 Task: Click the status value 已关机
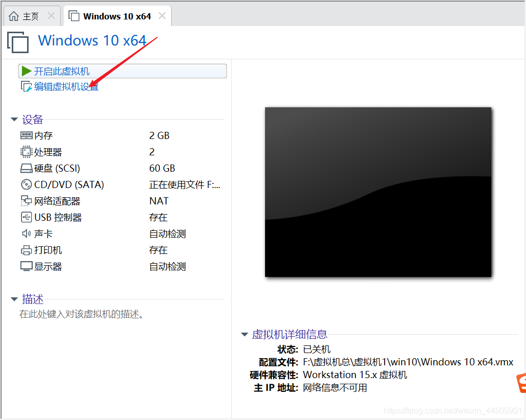tap(317, 349)
